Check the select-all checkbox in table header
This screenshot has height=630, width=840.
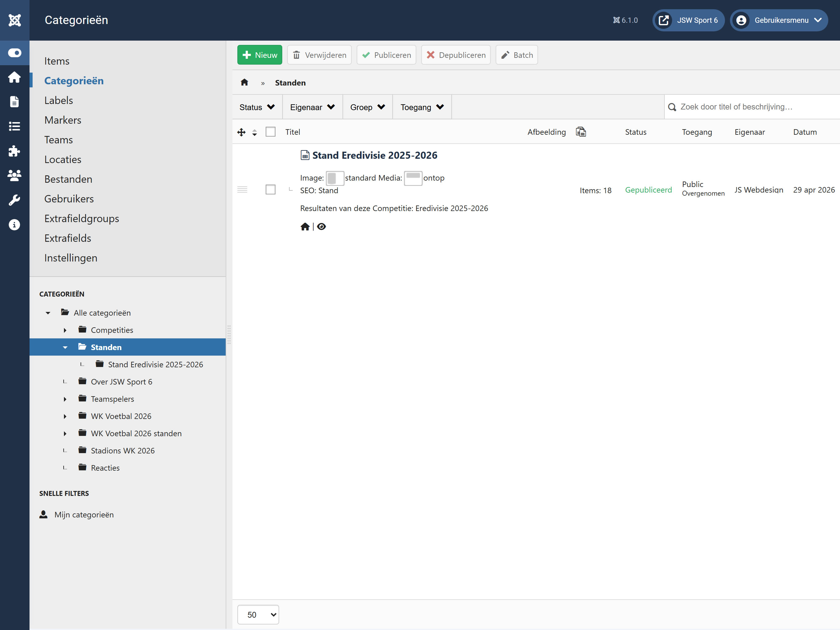pyautogui.click(x=270, y=132)
